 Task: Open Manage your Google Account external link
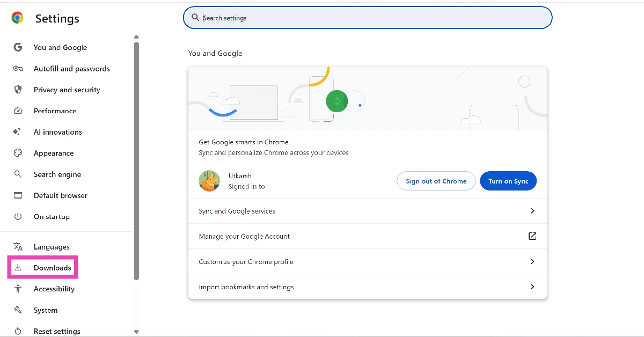pyautogui.click(x=532, y=236)
